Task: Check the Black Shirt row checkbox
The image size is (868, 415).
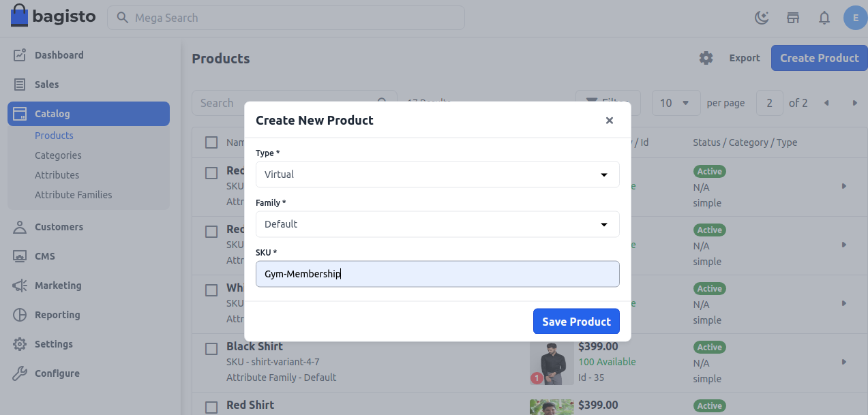Action: tap(211, 348)
